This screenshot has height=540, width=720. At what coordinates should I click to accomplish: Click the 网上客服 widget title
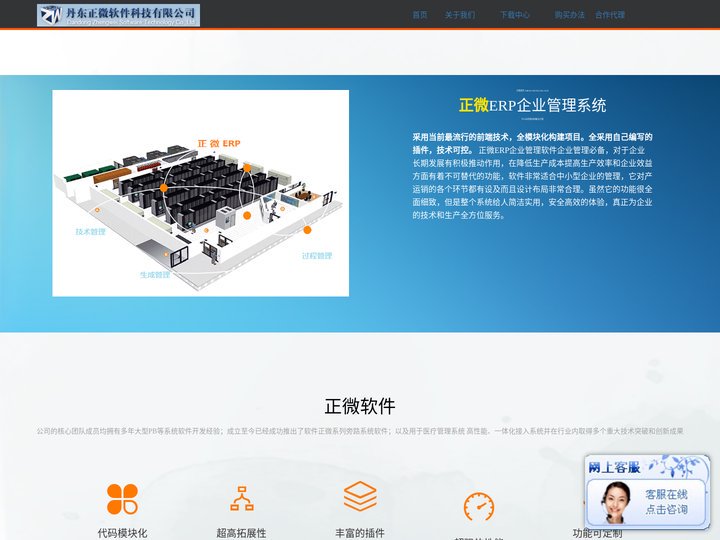(x=614, y=467)
